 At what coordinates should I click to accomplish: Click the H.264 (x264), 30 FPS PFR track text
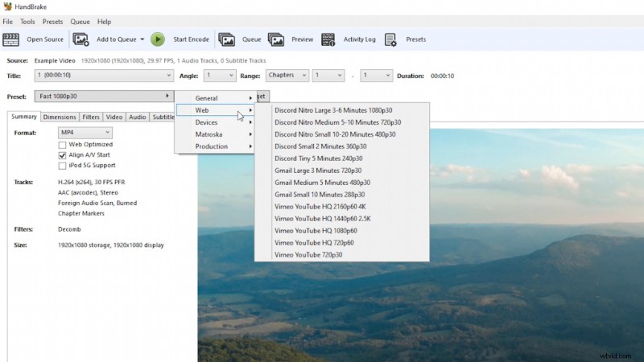point(91,182)
